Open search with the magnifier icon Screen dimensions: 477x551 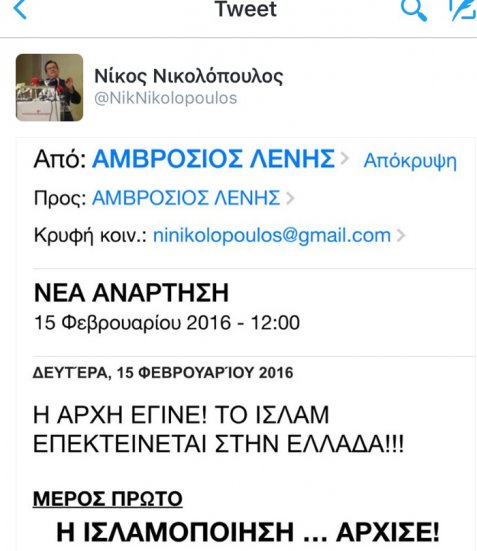point(414,10)
